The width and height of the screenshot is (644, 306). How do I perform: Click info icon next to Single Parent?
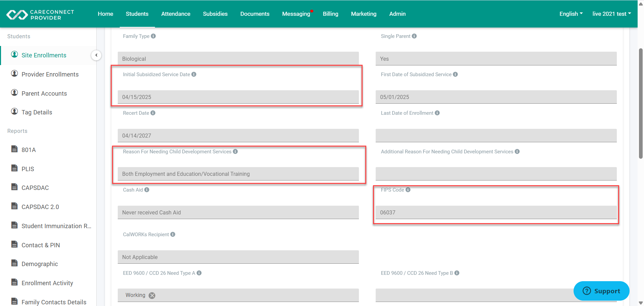point(414,36)
